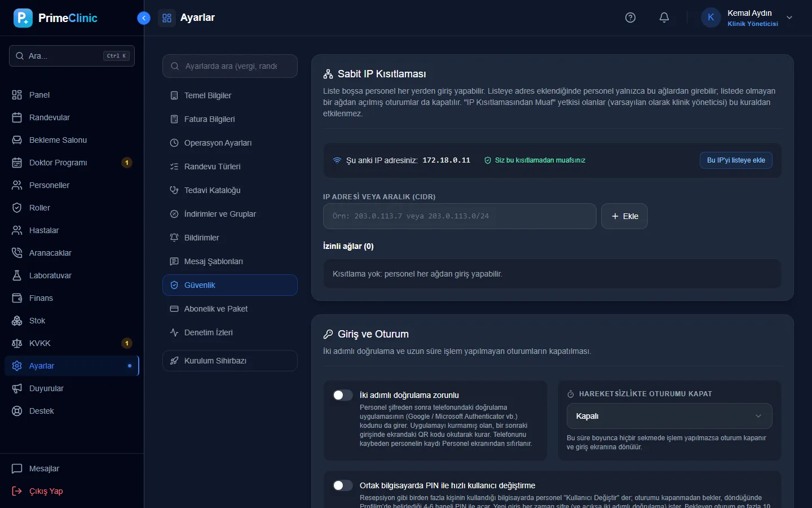Open the notifications bell icon
Screen dimensions: 812x508
[x=664, y=17]
